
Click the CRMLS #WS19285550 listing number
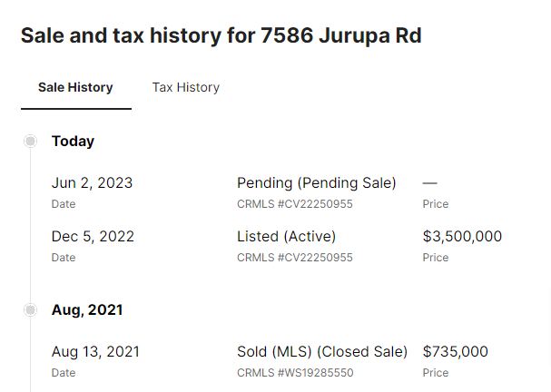click(x=295, y=373)
